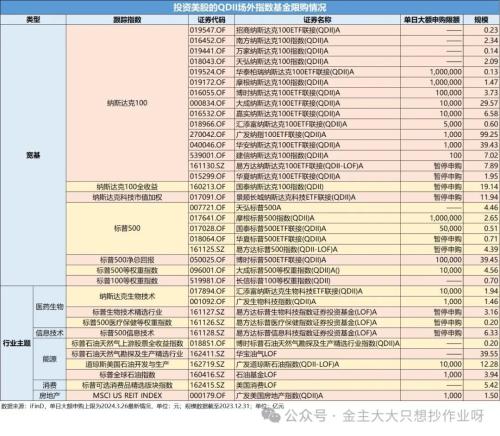Click the 标普生物技术精选行业 index cell
500x436 pixels.
(x=127, y=312)
